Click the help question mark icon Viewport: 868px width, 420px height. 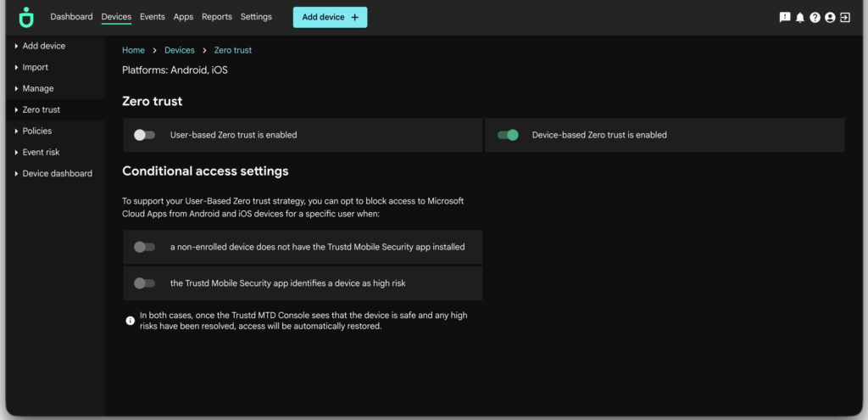pos(815,17)
